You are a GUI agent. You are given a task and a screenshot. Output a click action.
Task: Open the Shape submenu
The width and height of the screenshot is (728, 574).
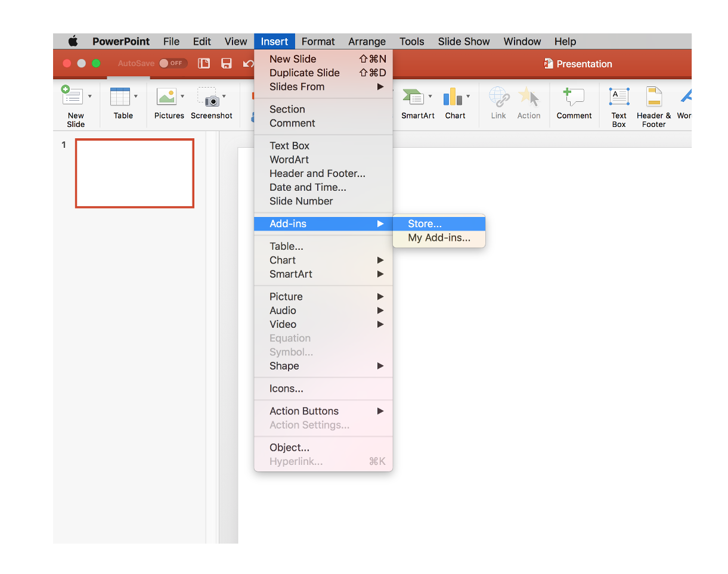pos(323,365)
